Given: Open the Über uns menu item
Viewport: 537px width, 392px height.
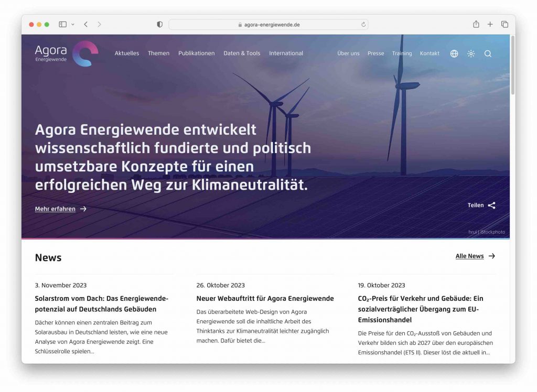Looking at the screenshot, I should pos(348,53).
